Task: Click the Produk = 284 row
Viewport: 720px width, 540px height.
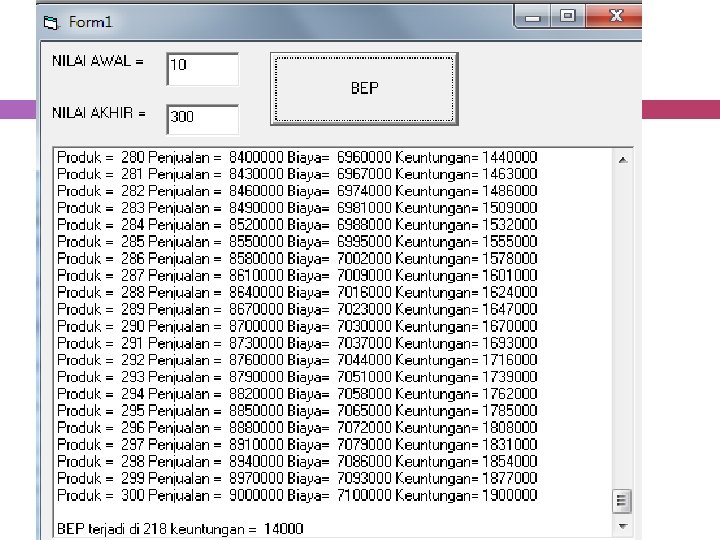Action: coord(297,225)
